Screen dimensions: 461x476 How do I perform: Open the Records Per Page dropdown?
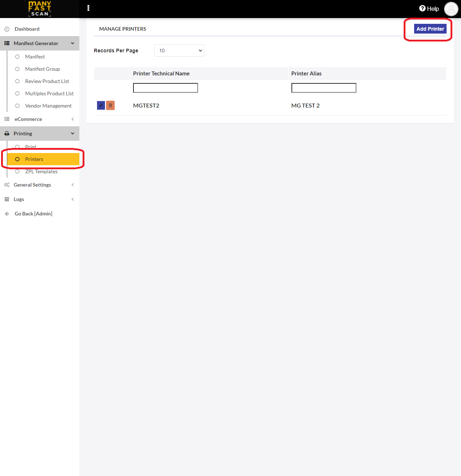[179, 51]
